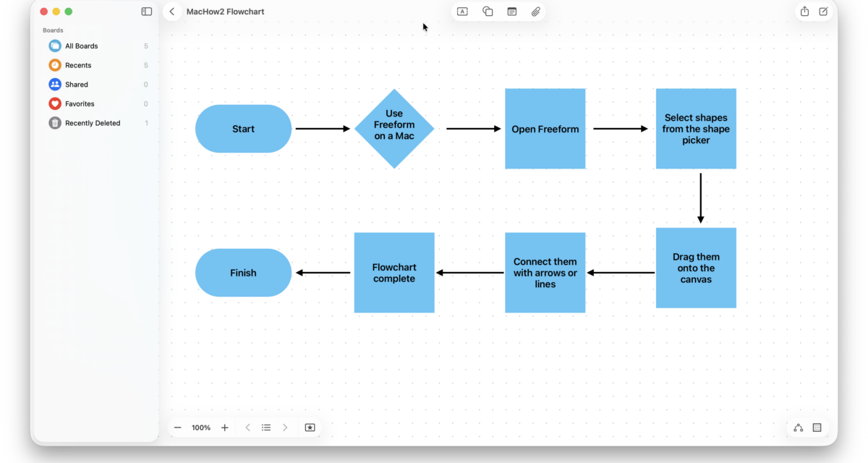This screenshot has width=868, height=463.
Task: Select the shape picker step square
Action: click(696, 129)
